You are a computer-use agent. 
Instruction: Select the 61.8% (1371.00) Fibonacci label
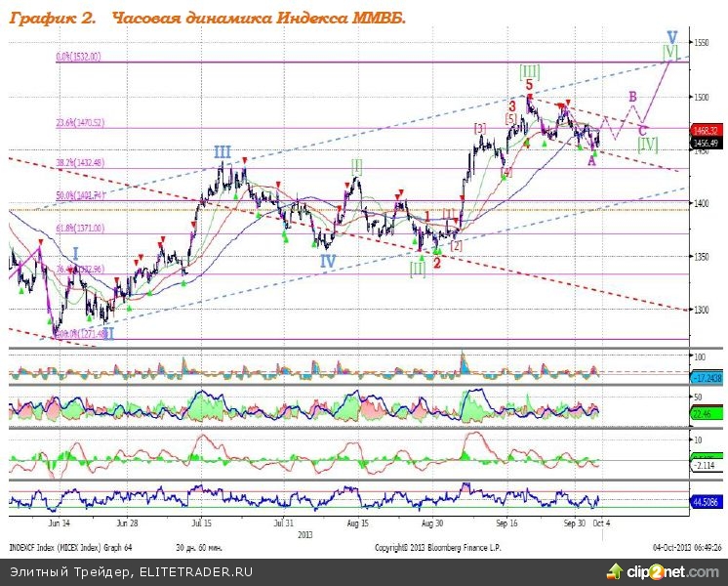[79, 228]
